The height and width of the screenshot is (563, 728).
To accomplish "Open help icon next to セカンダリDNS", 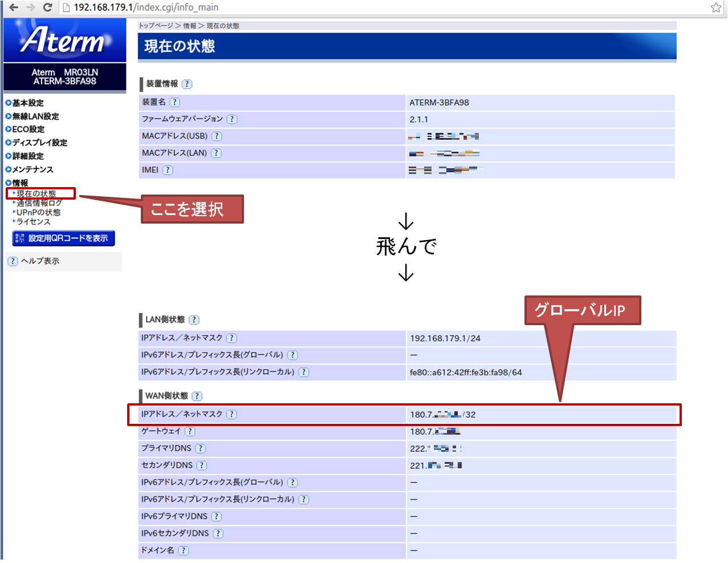I will click(202, 465).
